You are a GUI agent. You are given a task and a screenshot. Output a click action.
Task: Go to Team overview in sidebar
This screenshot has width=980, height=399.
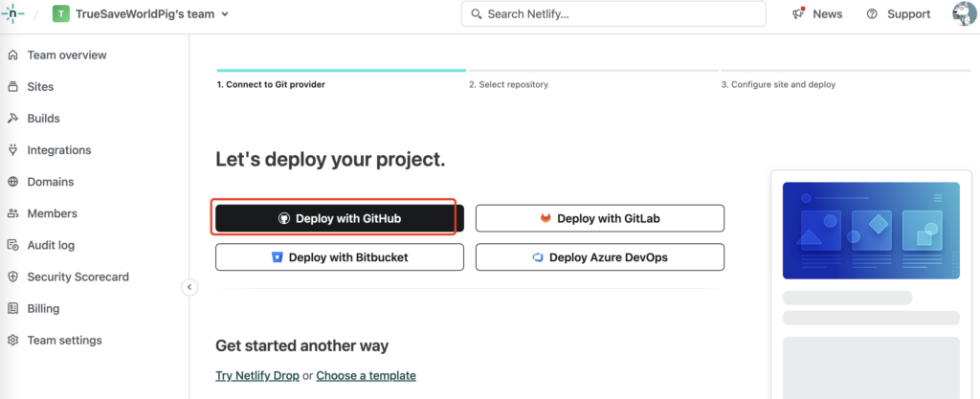(x=66, y=55)
